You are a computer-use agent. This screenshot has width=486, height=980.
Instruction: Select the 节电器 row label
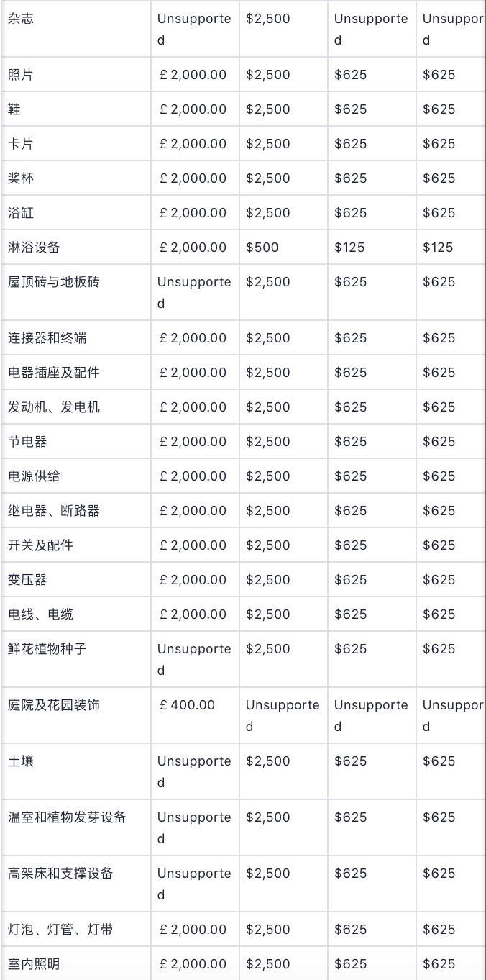coord(27,442)
